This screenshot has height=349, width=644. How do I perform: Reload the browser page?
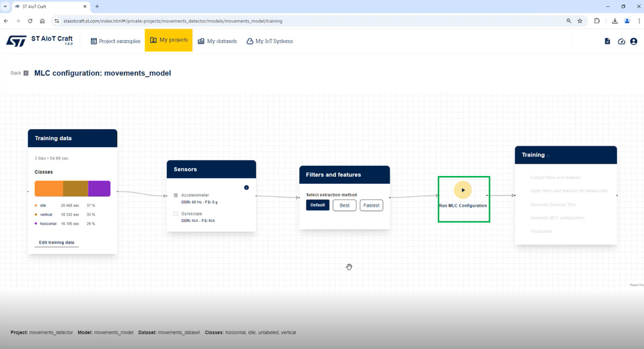30,21
